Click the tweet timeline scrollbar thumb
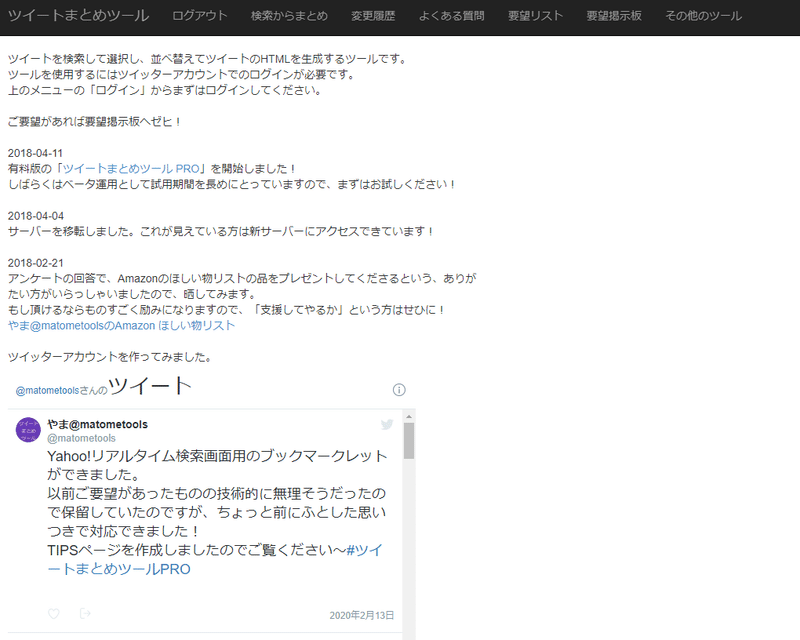Screen dimensions: 800x640 pyautogui.click(x=409, y=441)
